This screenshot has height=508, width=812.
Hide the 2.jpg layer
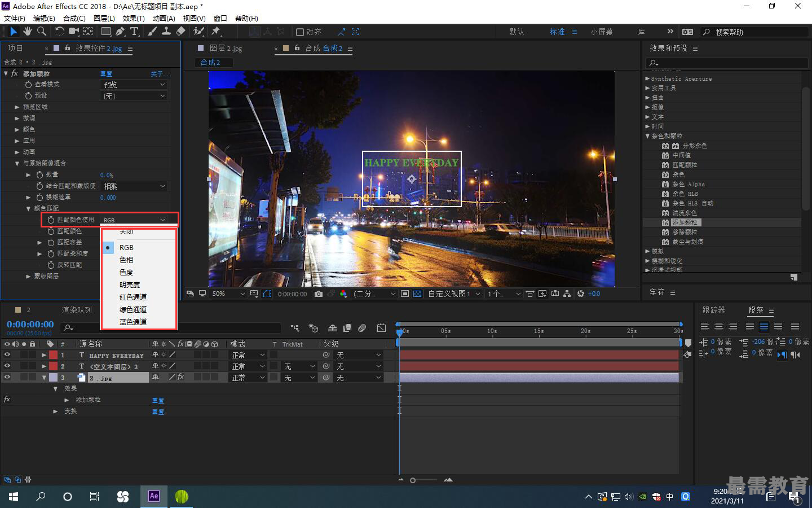(7, 378)
